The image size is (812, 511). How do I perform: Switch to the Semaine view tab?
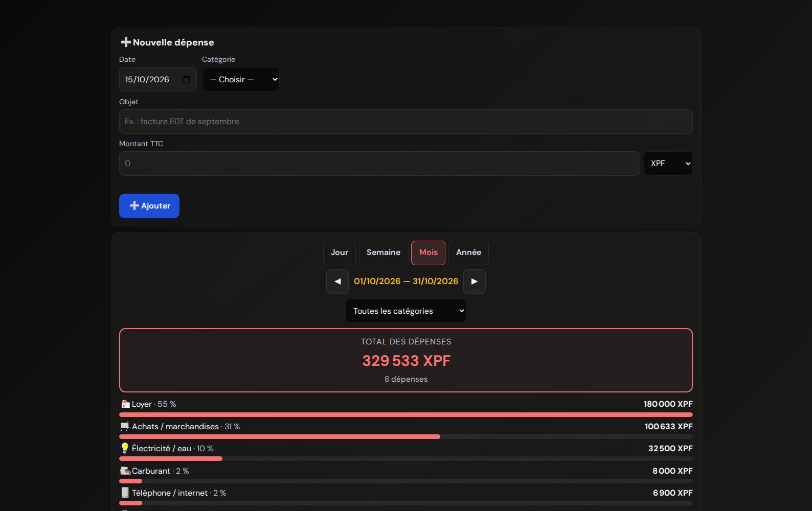(384, 252)
